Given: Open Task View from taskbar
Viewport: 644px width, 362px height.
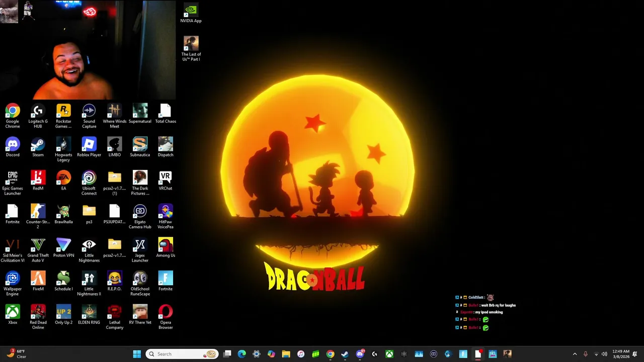Looking at the screenshot, I should pos(227,354).
